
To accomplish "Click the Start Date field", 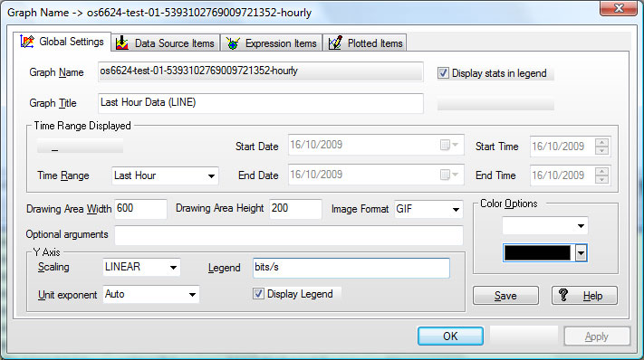I will (x=376, y=145).
